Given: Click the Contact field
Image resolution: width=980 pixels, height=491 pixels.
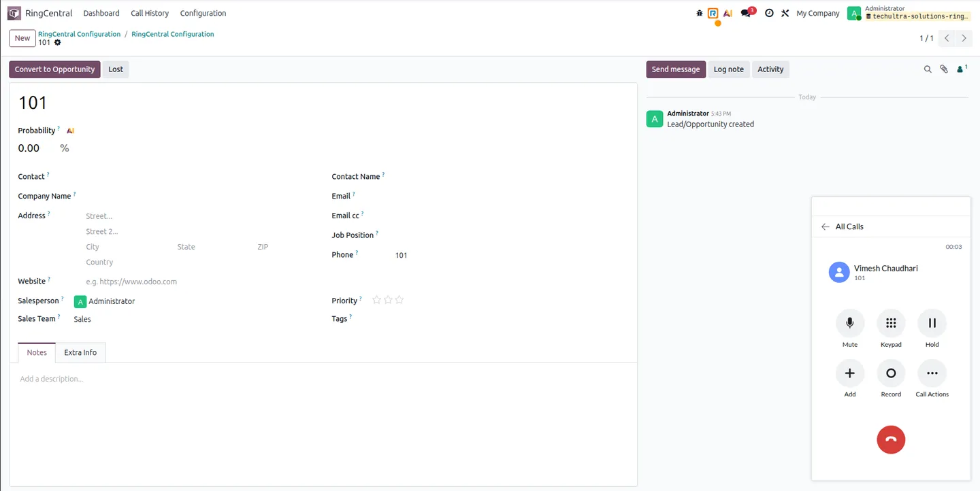Looking at the screenshot, I should pos(193,177).
